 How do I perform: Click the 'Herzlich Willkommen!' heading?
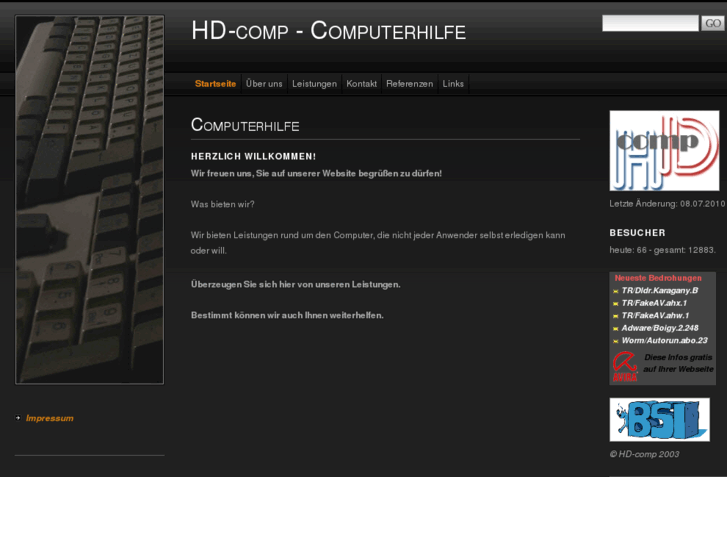pos(253,157)
